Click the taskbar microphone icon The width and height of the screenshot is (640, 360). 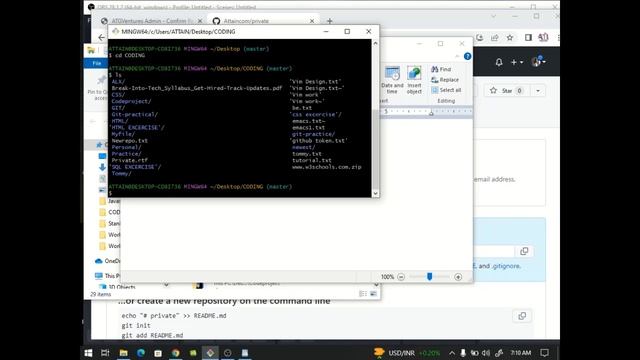(x=463, y=353)
